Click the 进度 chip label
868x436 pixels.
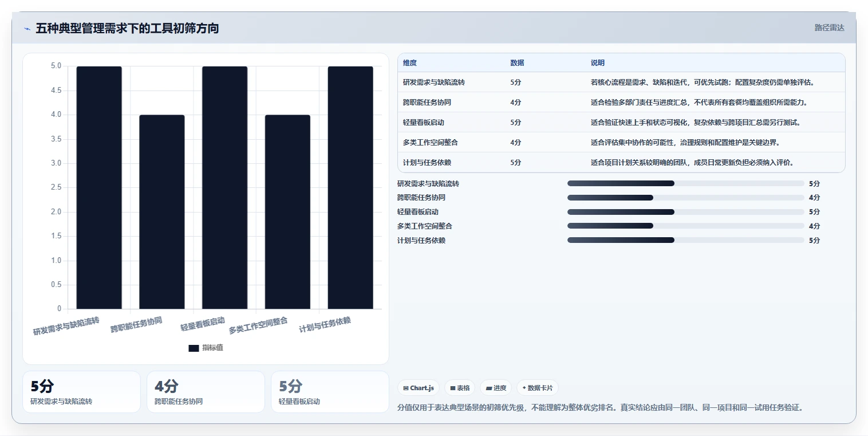coord(500,388)
